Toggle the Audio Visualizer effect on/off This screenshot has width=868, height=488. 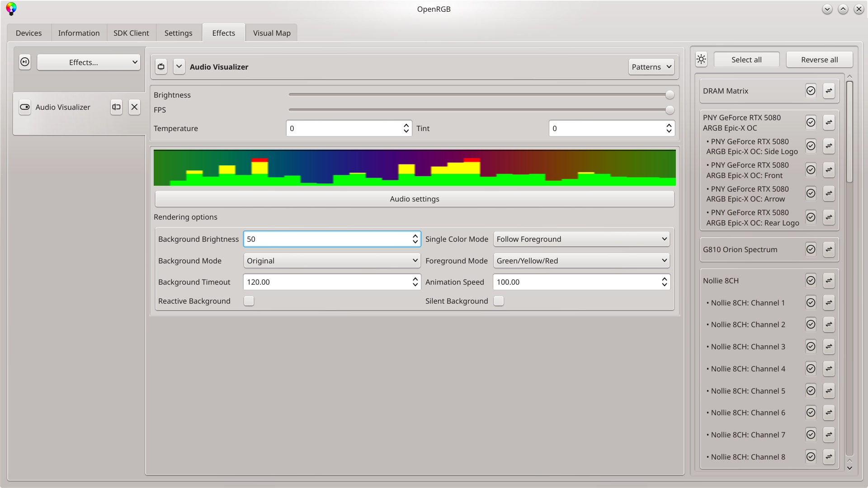pos(25,107)
